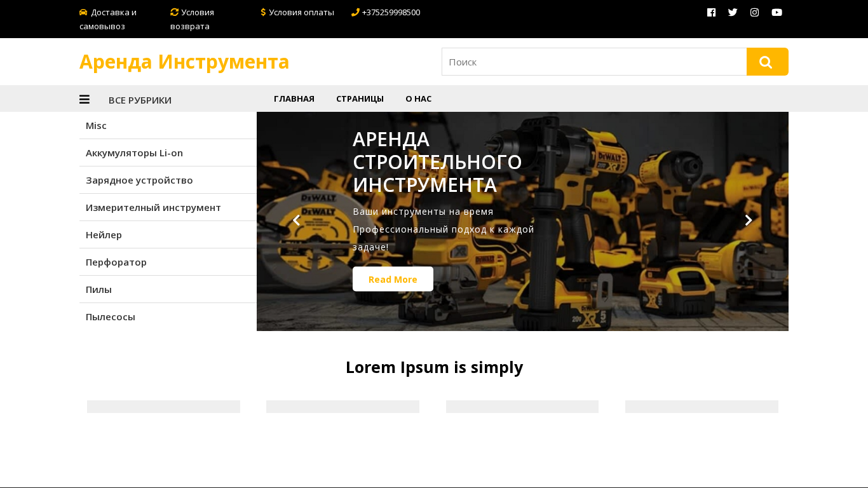868x488 pixels.
Task: Open the Условия возврата link
Action: [x=192, y=19]
